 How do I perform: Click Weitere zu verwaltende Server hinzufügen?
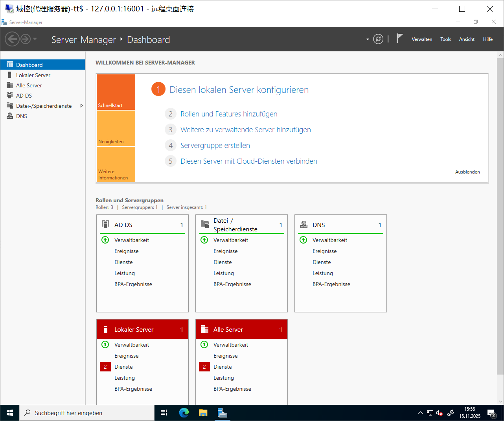[x=246, y=129]
